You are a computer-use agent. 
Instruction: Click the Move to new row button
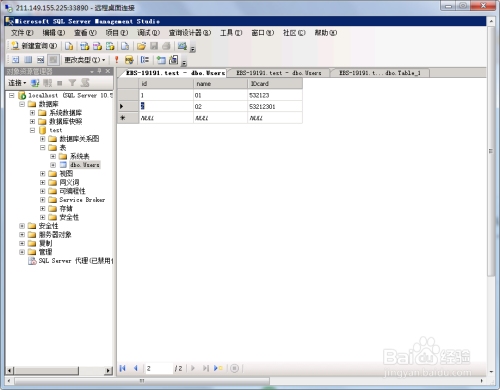coord(218,368)
